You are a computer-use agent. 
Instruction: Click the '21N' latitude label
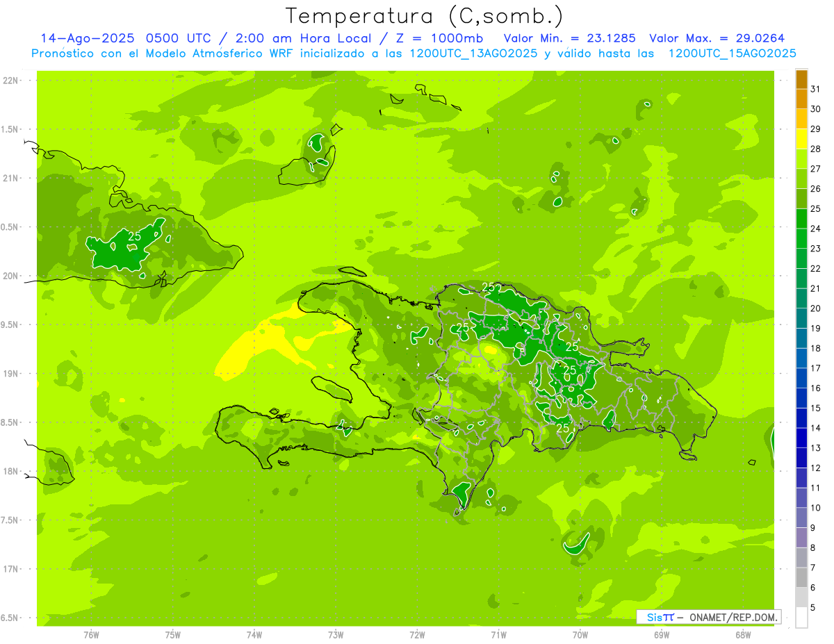click(x=11, y=179)
